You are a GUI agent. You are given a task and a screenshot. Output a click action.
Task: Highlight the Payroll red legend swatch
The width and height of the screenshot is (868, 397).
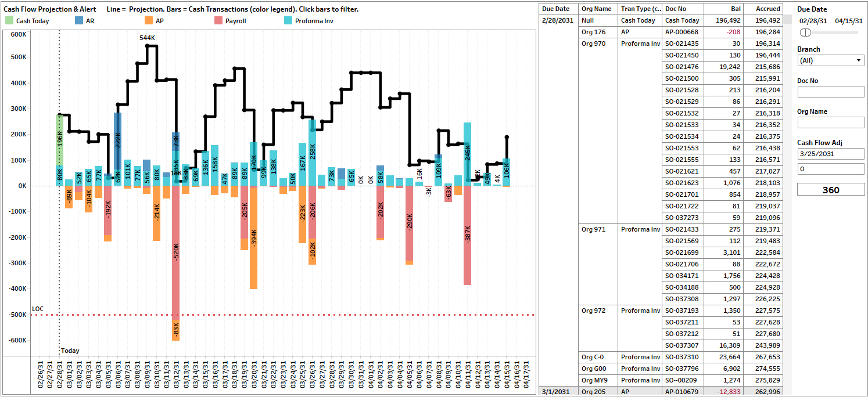coord(218,21)
